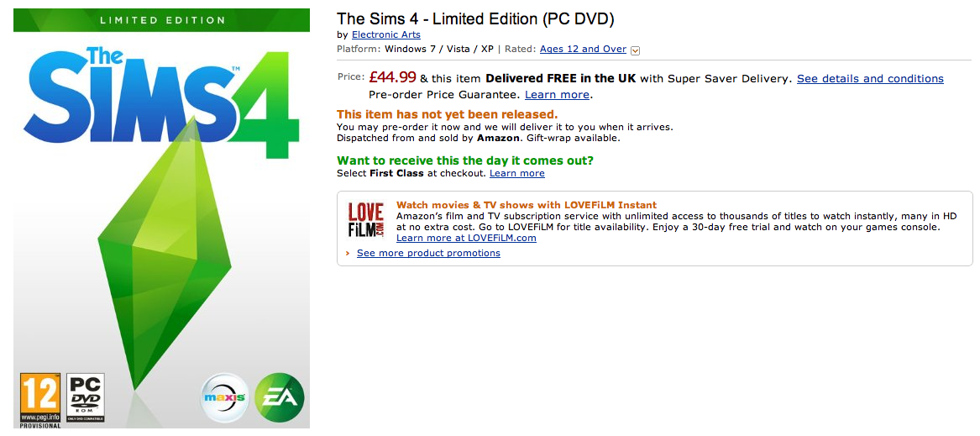
Task: Click Learn more about First Class delivery
Action: click(x=516, y=174)
